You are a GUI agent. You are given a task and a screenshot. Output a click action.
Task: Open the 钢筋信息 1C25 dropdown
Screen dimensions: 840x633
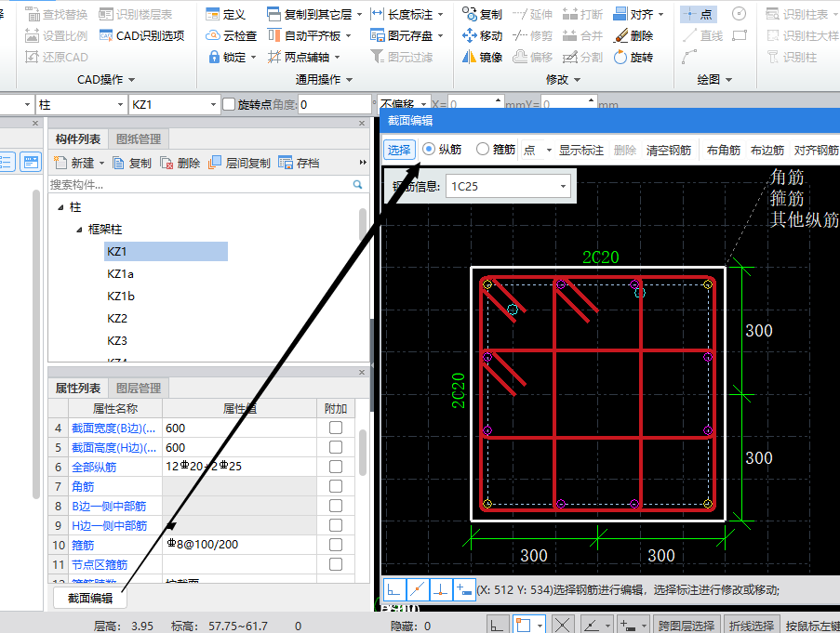pyautogui.click(x=563, y=186)
